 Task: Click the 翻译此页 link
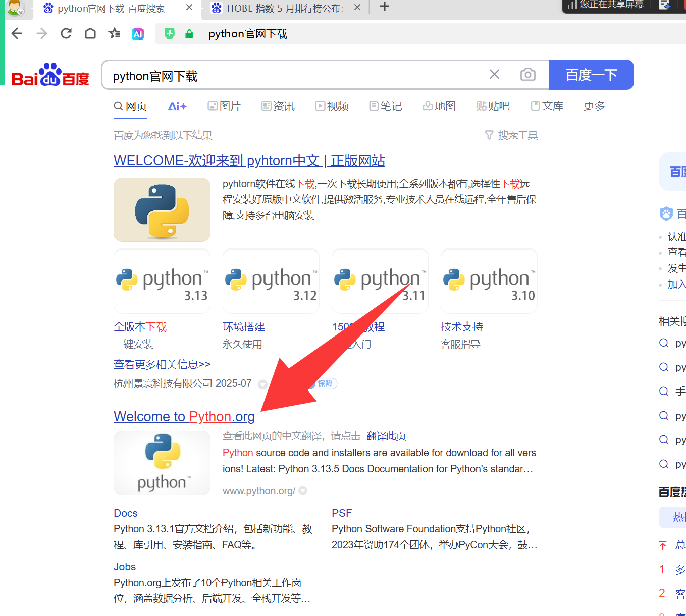pyautogui.click(x=386, y=436)
